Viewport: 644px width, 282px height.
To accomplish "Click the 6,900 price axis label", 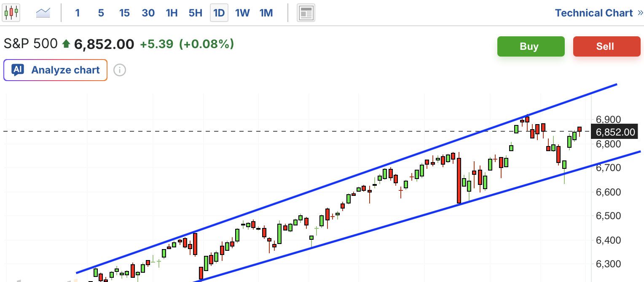I will 609,120.
